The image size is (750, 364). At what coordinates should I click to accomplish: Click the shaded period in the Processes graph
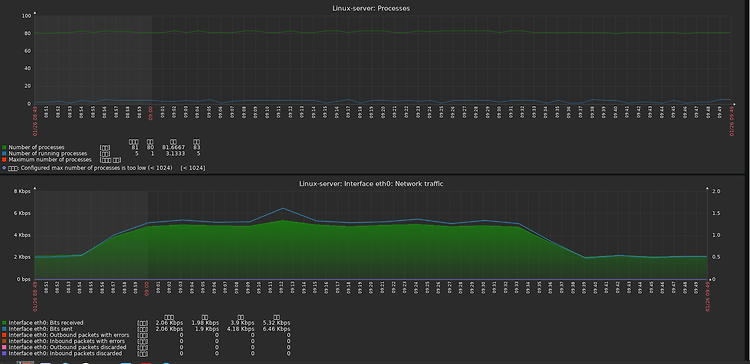[x=93, y=60]
